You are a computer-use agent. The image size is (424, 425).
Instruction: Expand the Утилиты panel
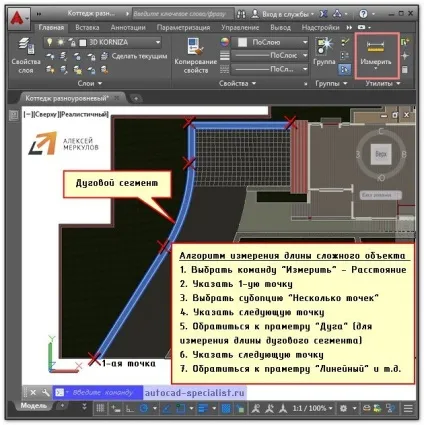pyautogui.click(x=382, y=83)
